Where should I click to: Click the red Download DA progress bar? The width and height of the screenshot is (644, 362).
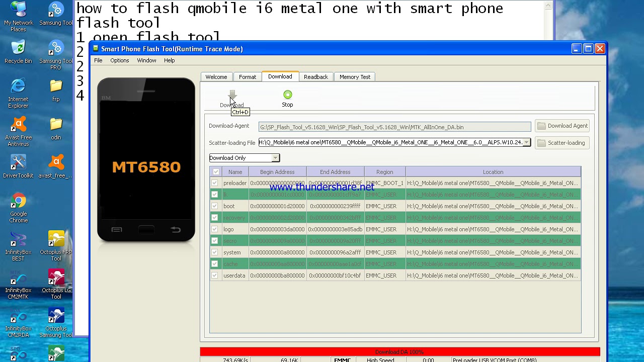pyautogui.click(x=399, y=351)
